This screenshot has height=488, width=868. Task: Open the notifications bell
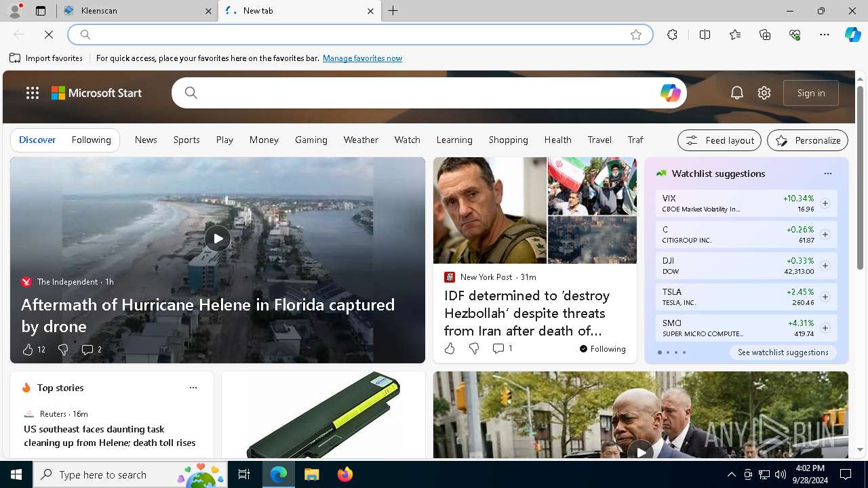click(737, 93)
